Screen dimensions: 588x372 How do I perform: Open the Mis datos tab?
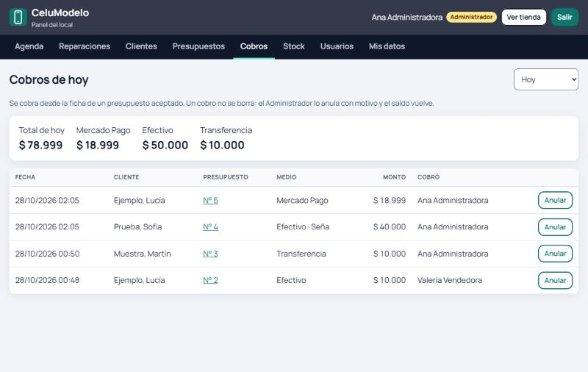coord(387,46)
